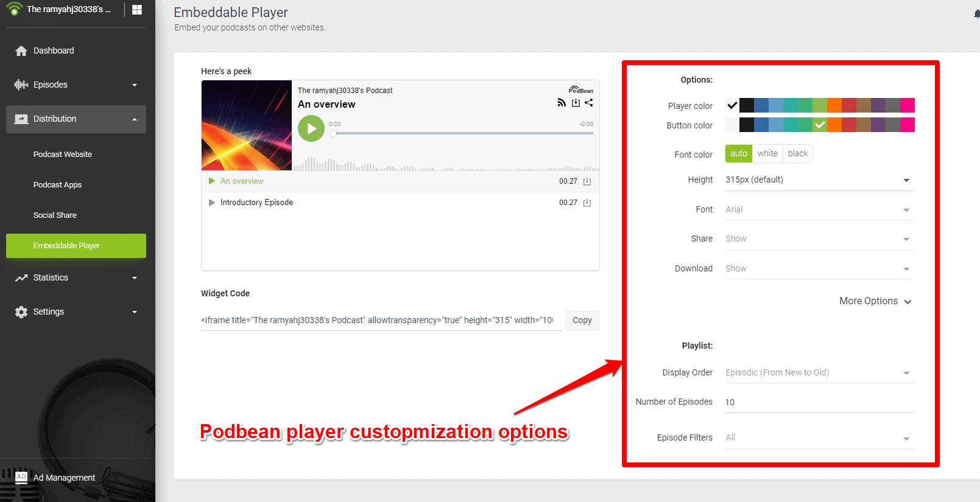The height and width of the screenshot is (502, 980).
Task: Pick pink Player color swatch
Action: [x=908, y=105]
